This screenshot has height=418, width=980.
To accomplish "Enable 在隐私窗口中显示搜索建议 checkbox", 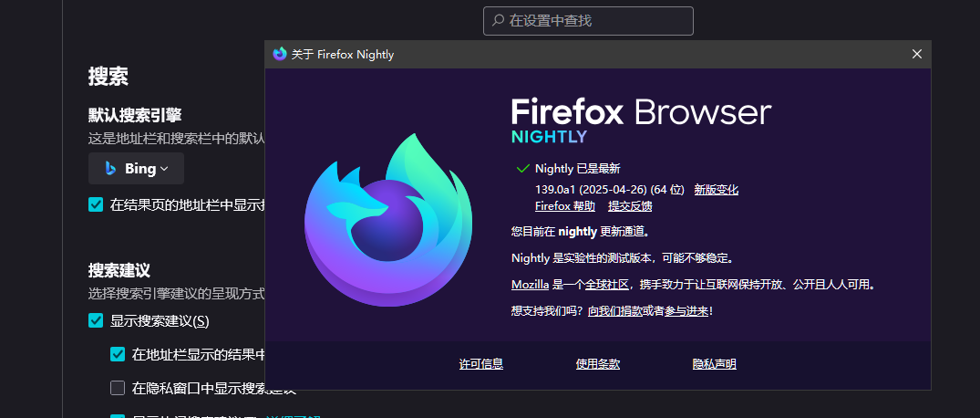I will click(x=118, y=388).
